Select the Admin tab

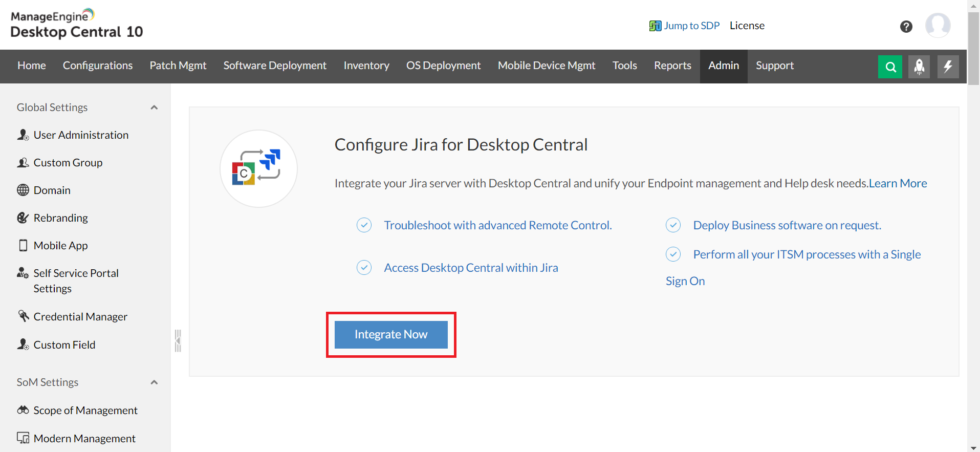pyautogui.click(x=724, y=66)
